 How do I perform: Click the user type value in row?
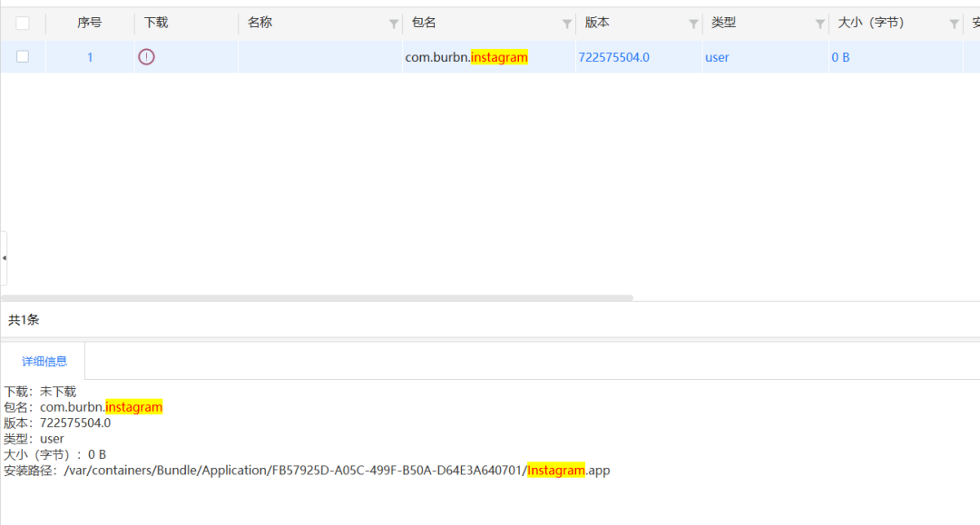tap(717, 57)
